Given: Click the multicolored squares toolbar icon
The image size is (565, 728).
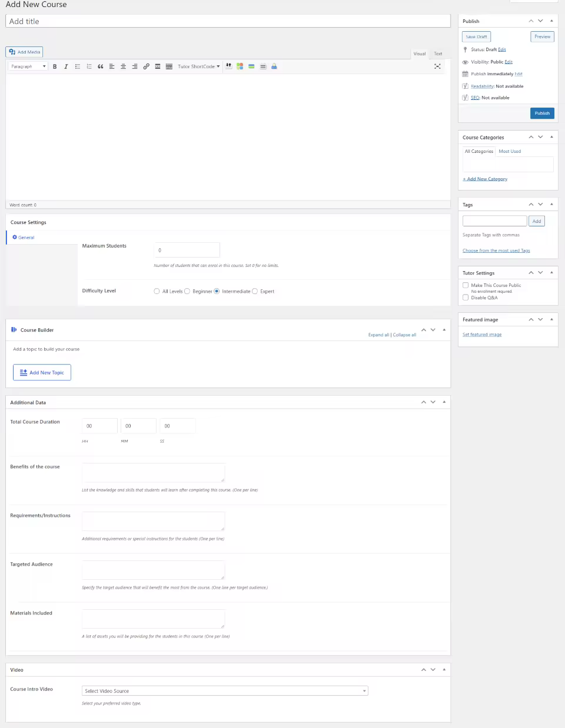Looking at the screenshot, I should click(x=240, y=66).
